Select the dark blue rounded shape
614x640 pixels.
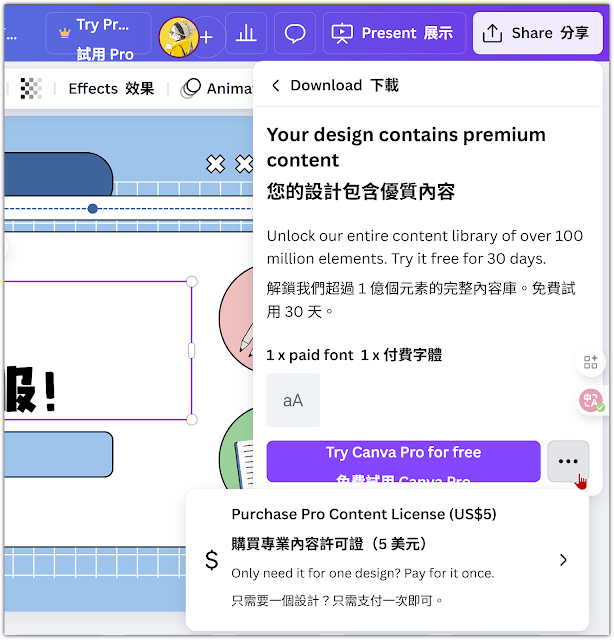coord(59,174)
